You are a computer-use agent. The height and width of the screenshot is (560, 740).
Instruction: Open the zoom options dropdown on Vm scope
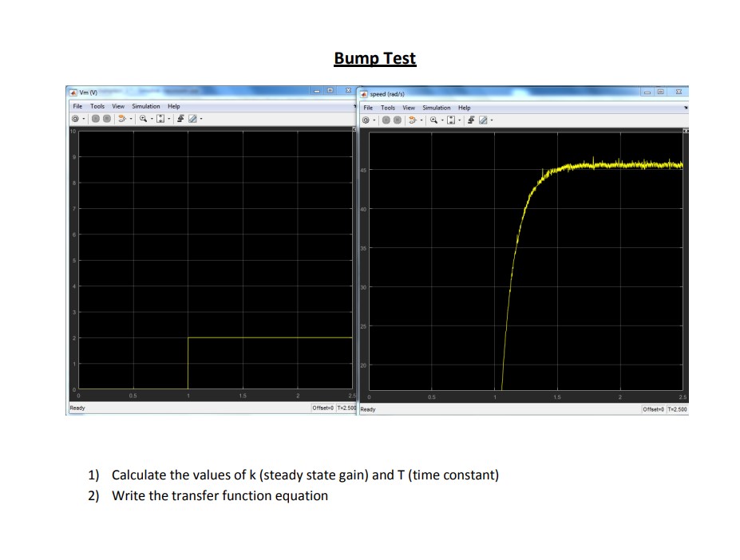coord(150,118)
